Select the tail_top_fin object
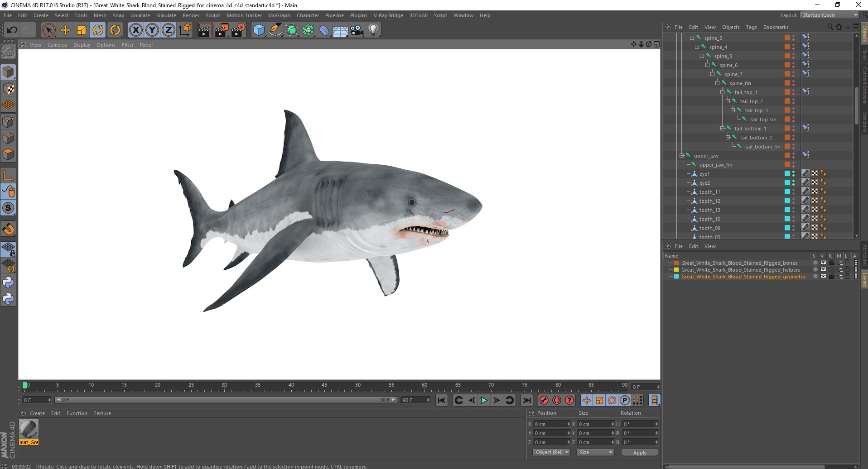The width and height of the screenshot is (868, 469). point(763,120)
